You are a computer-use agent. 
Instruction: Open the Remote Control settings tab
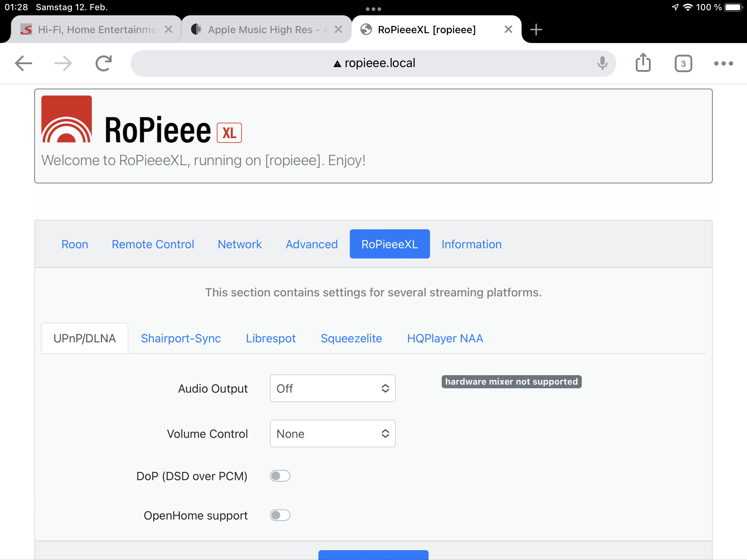(153, 244)
